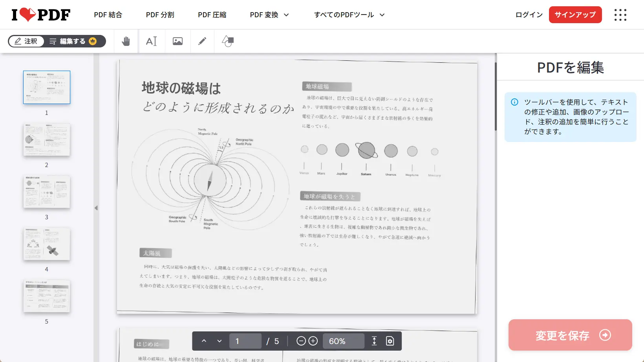The width and height of the screenshot is (644, 362).
Task: Switch to 注釈 annotation mode
Action: [26, 41]
